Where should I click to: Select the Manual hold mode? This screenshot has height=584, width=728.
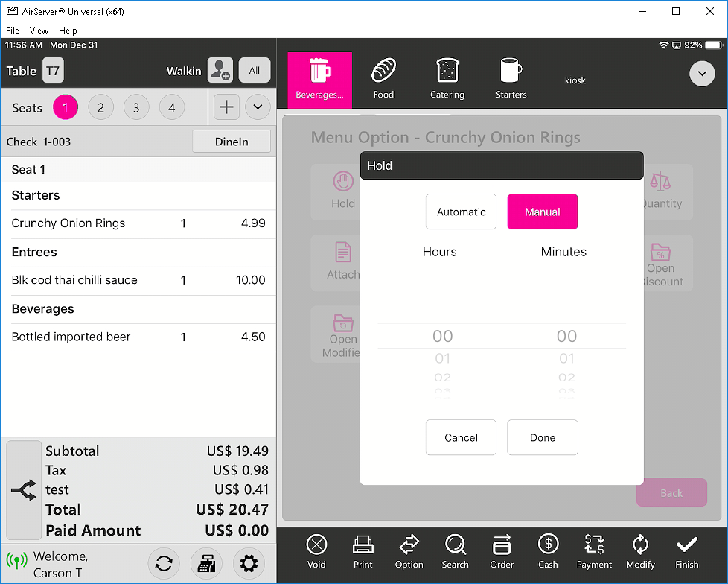point(542,212)
